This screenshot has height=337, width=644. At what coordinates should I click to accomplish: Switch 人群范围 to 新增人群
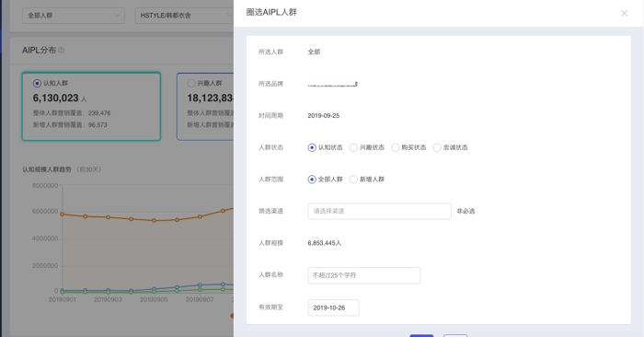(353, 180)
